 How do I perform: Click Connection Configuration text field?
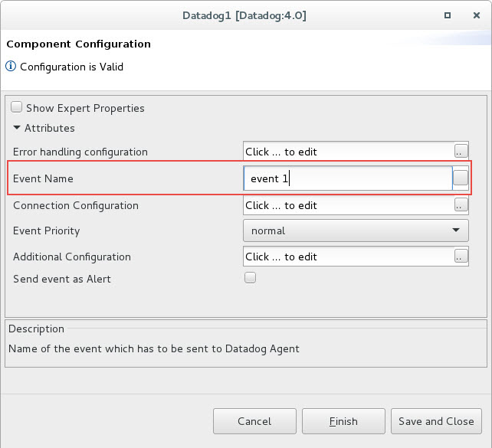tap(349, 205)
